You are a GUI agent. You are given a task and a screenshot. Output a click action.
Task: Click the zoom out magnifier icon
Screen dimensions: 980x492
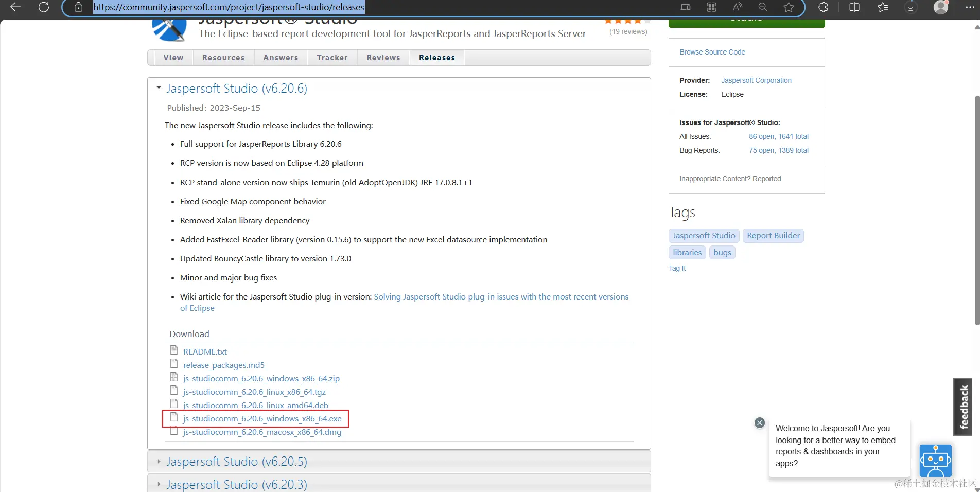(763, 7)
